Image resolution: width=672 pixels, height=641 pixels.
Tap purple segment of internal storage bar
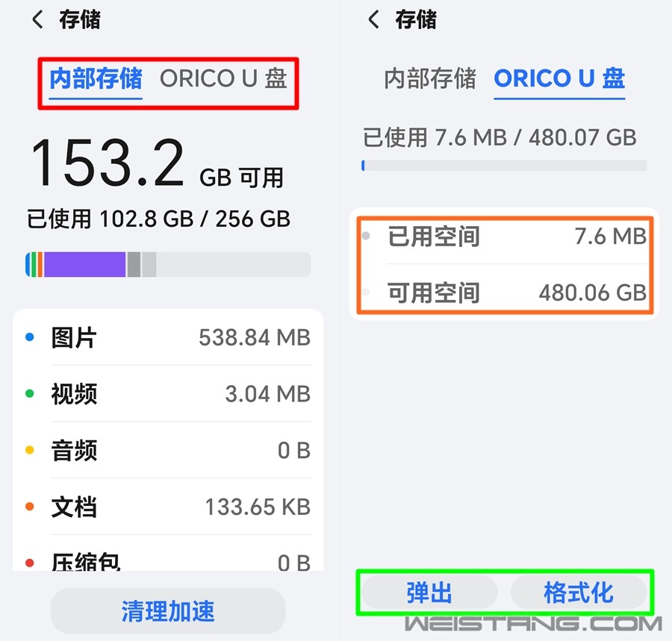coord(85,264)
